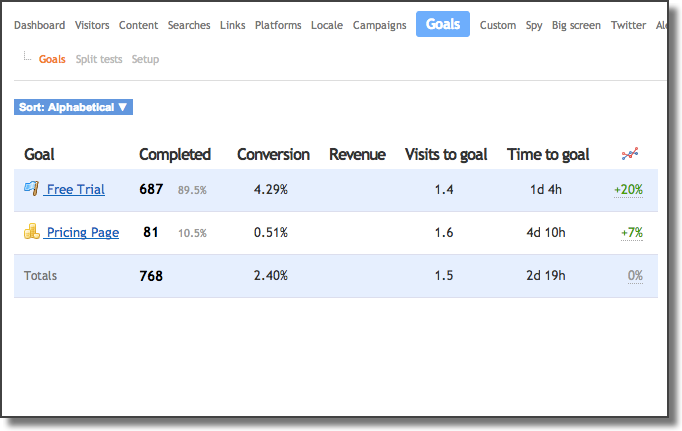Image resolution: width=682 pixels, height=431 pixels.
Task: Open the Pricing Page goal link
Action: point(83,233)
